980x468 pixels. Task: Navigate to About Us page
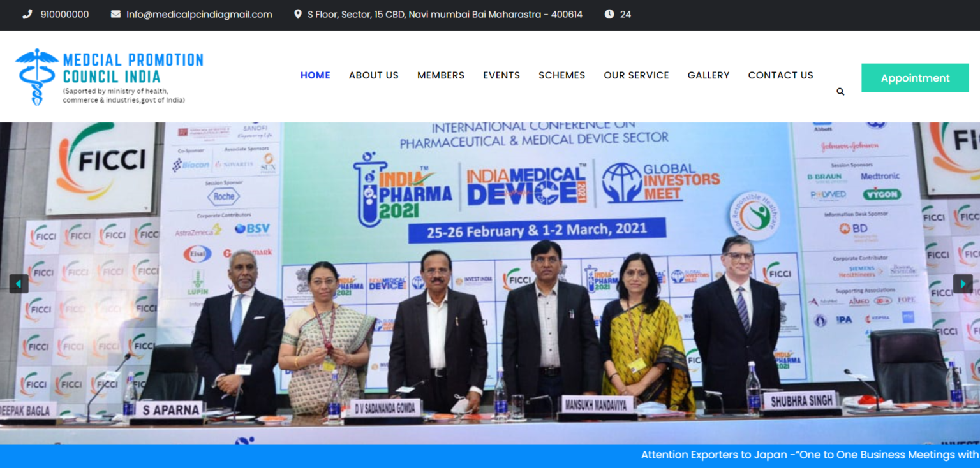[373, 75]
